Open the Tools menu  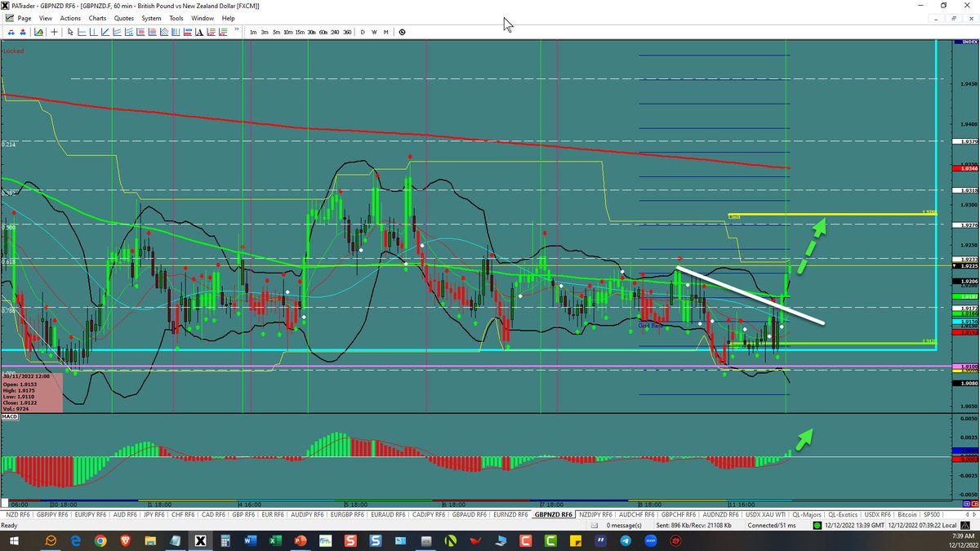pyautogui.click(x=176, y=18)
